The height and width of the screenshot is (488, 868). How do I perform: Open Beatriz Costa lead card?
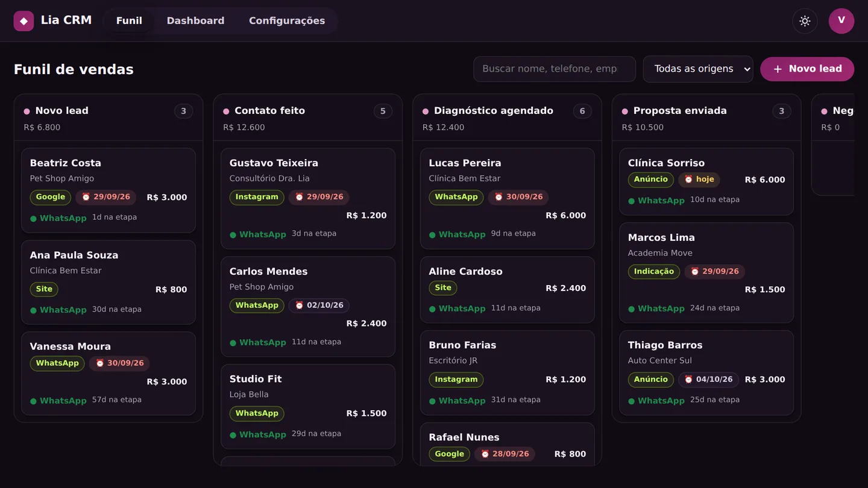click(108, 190)
